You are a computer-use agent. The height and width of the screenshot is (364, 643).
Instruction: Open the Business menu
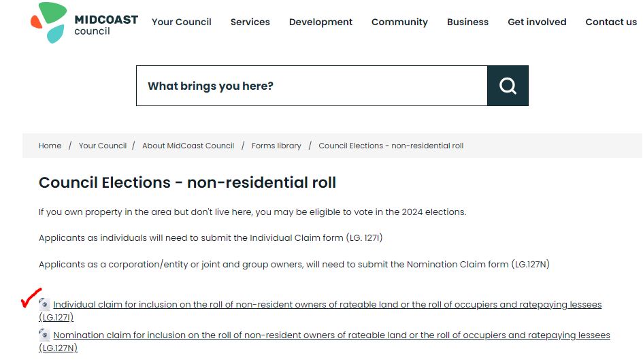tap(467, 22)
